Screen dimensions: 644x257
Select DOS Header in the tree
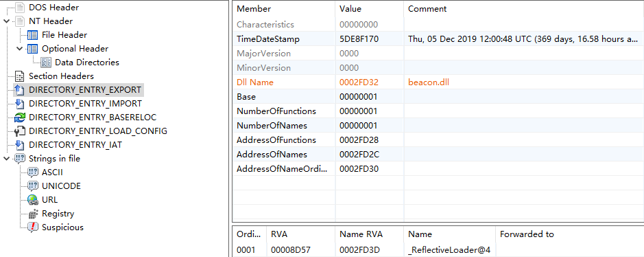(x=53, y=8)
